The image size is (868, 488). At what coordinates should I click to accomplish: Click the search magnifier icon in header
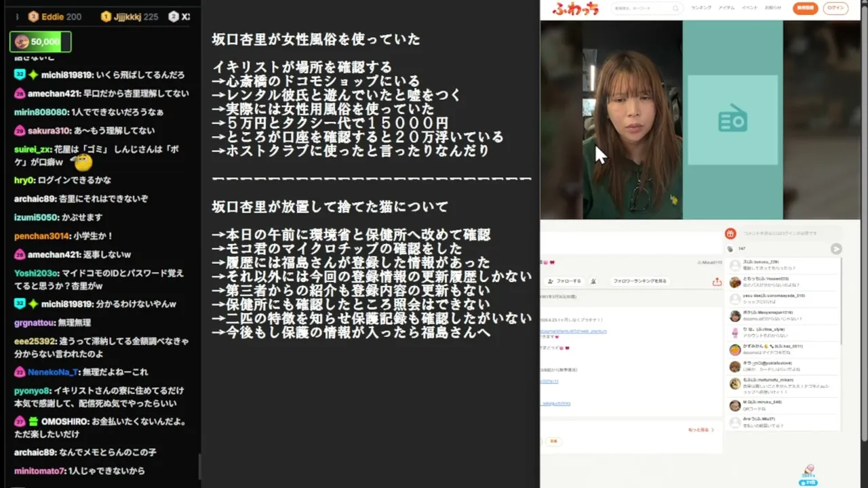[675, 8]
